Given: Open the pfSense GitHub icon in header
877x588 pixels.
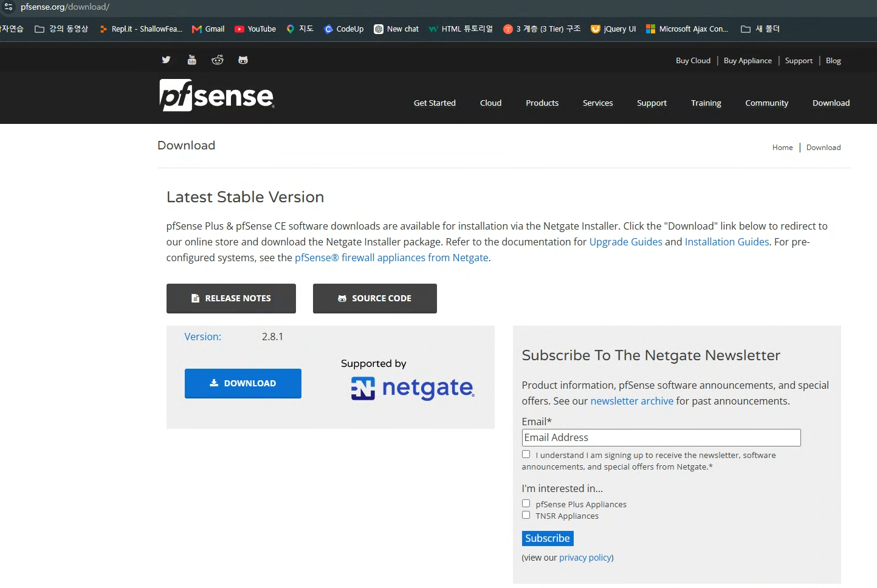Looking at the screenshot, I should pos(243,60).
